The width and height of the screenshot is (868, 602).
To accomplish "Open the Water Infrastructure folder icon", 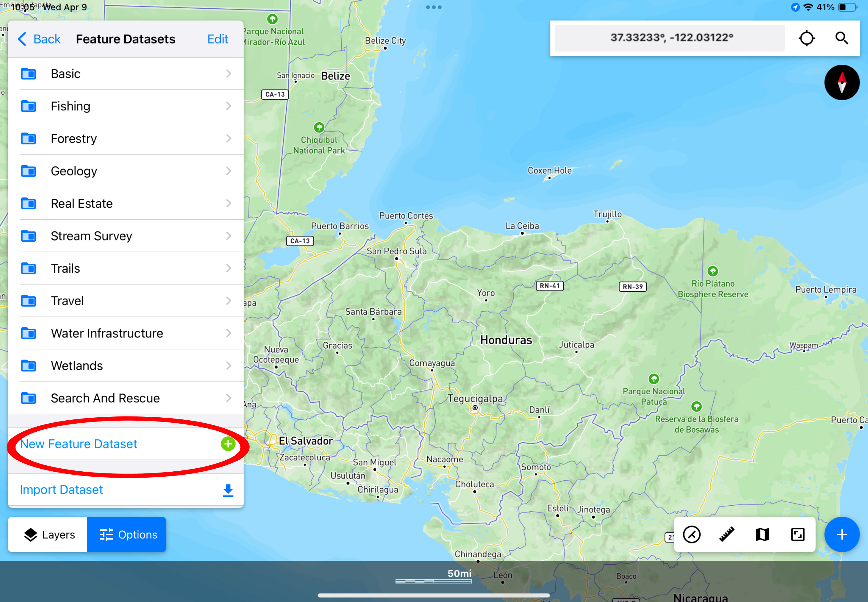I will pos(29,334).
